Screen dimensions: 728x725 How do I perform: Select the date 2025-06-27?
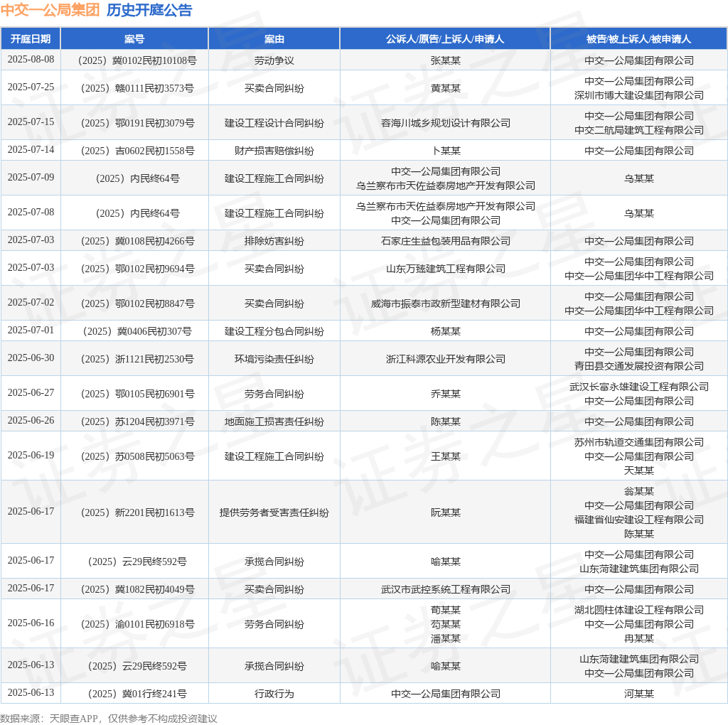(x=31, y=393)
